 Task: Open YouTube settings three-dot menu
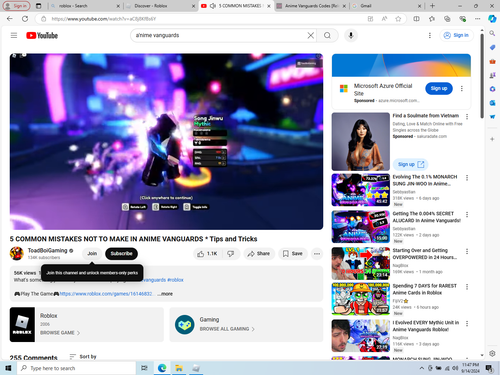tap(430, 35)
